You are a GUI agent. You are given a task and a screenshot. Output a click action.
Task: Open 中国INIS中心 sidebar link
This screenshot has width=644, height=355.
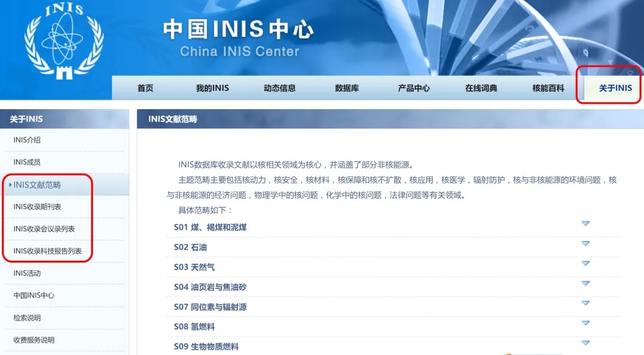click(33, 295)
